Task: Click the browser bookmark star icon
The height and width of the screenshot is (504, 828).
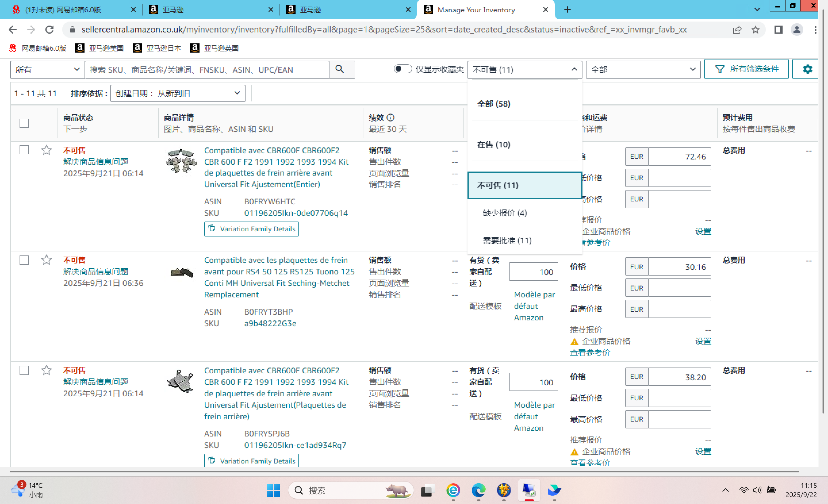Action: pyautogui.click(x=756, y=30)
